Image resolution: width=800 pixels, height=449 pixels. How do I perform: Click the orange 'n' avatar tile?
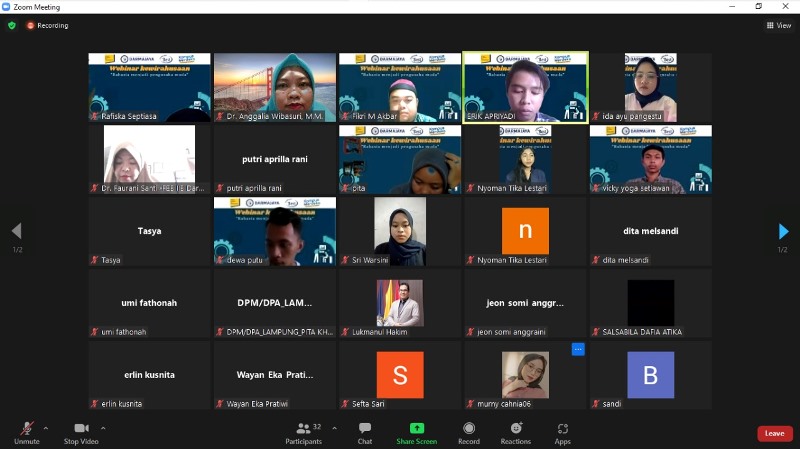point(526,231)
